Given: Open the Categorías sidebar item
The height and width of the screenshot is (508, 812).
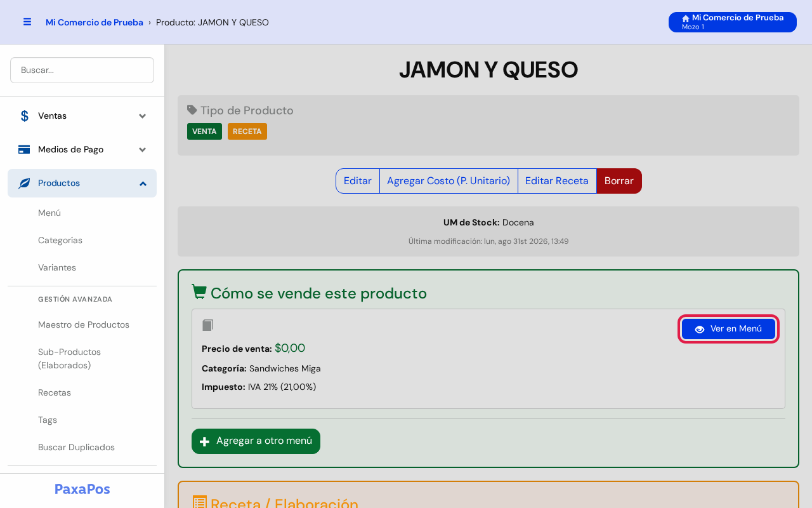Looking at the screenshot, I should tap(60, 240).
